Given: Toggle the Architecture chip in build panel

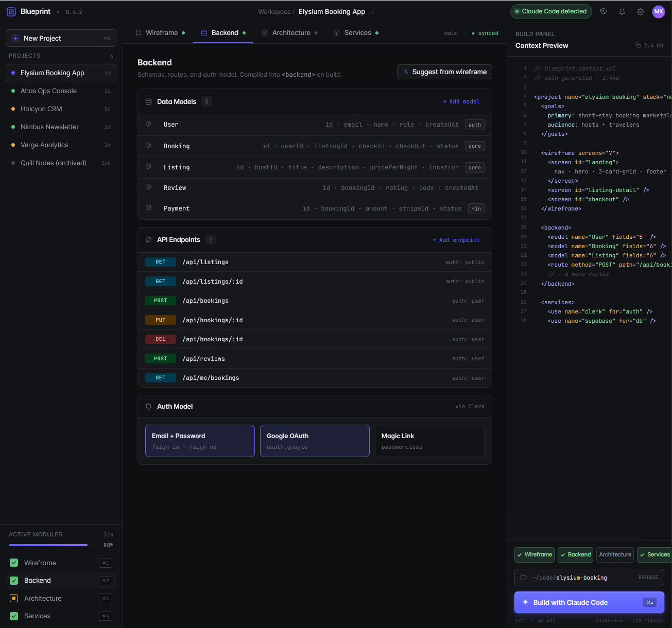Looking at the screenshot, I should (615, 554).
